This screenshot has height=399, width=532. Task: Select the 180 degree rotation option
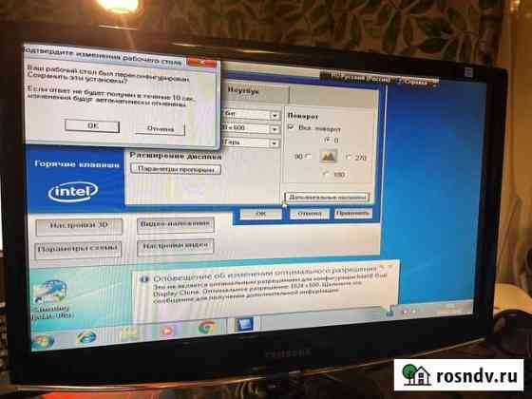pyautogui.click(x=327, y=174)
